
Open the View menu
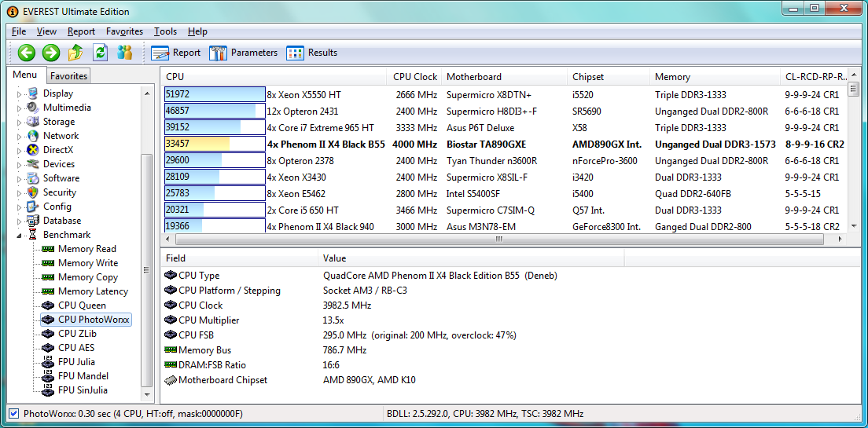[x=47, y=31]
